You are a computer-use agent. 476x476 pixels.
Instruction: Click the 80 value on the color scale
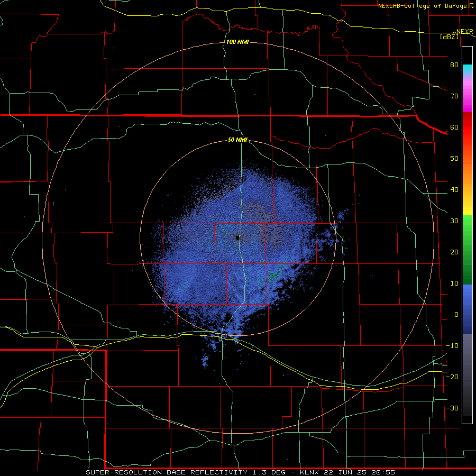click(x=454, y=65)
